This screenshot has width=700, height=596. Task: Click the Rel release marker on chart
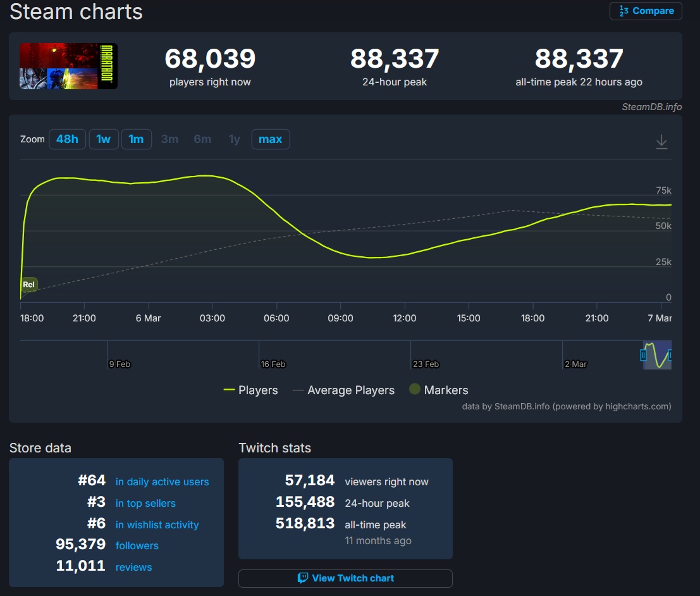(x=29, y=285)
